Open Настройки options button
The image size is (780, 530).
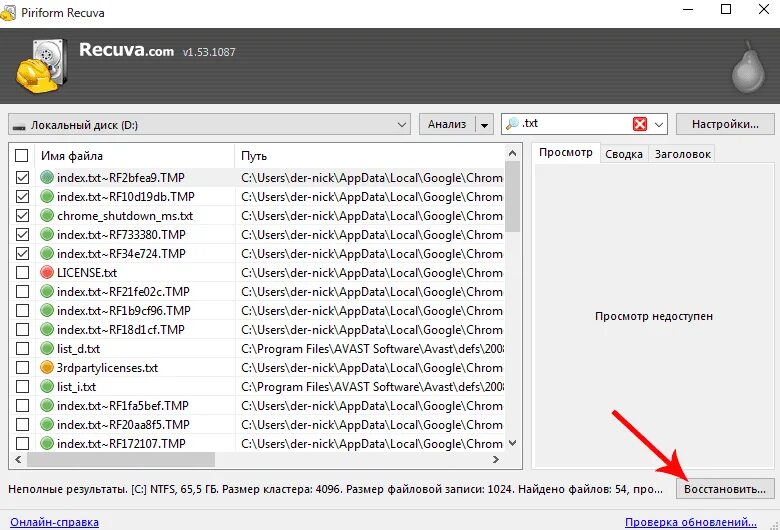pos(725,124)
